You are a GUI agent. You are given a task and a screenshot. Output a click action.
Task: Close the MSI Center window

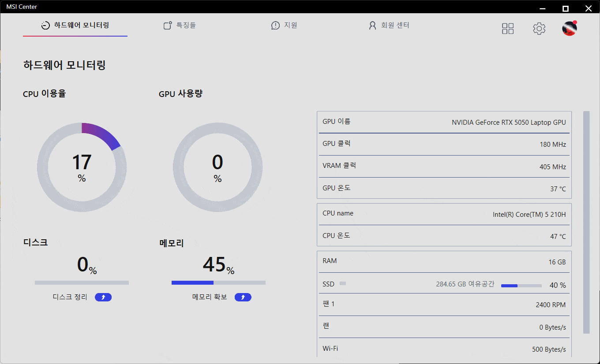coord(588,8)
